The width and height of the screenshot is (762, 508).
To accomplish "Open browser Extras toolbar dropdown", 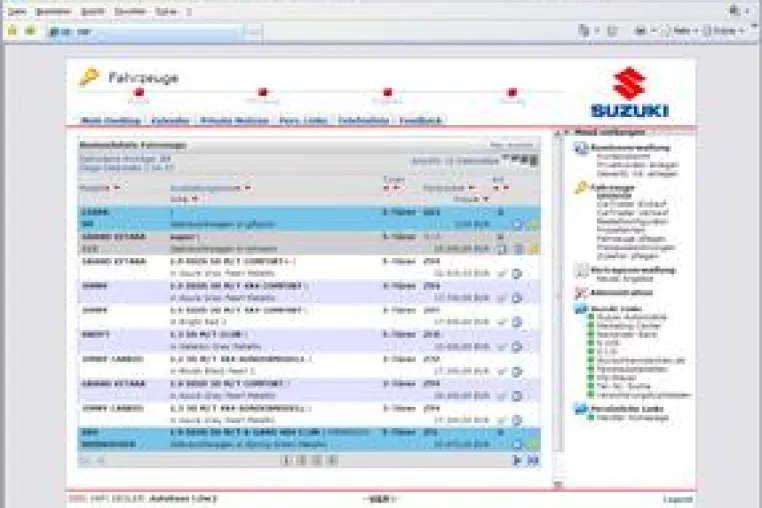I will [725, 31].
